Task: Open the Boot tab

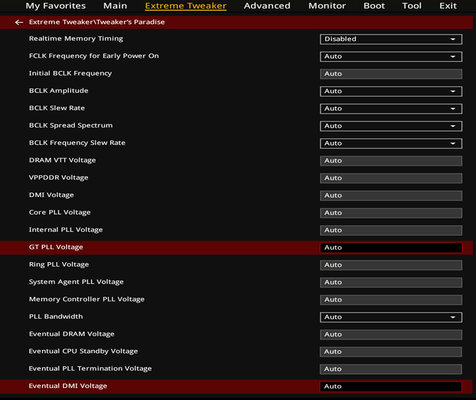Action: coord(374,6)
